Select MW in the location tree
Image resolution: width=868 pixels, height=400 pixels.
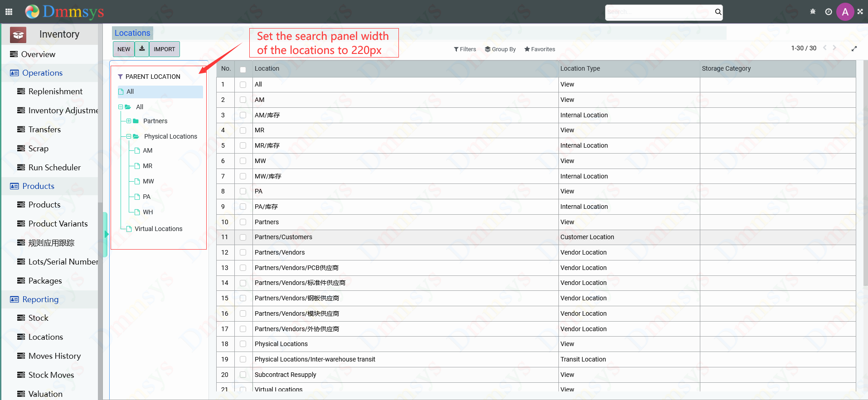(148, 181)
